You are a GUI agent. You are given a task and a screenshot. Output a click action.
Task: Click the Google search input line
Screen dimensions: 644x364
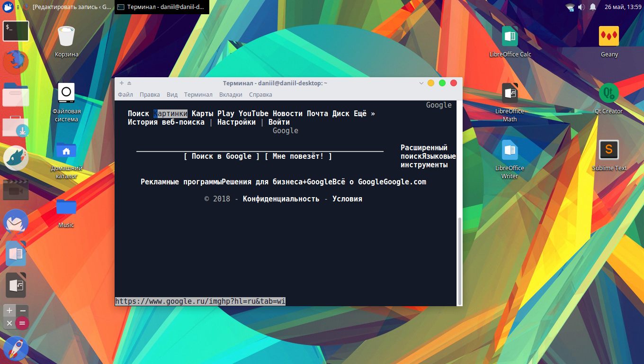(260, 148)
